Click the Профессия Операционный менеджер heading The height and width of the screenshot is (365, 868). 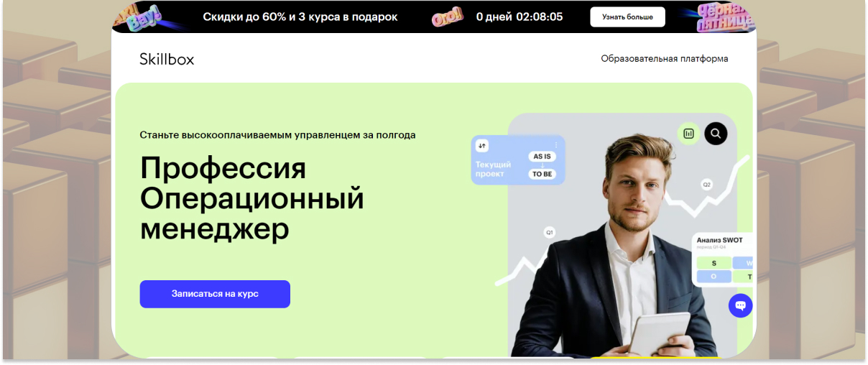(x=252, y=199)
